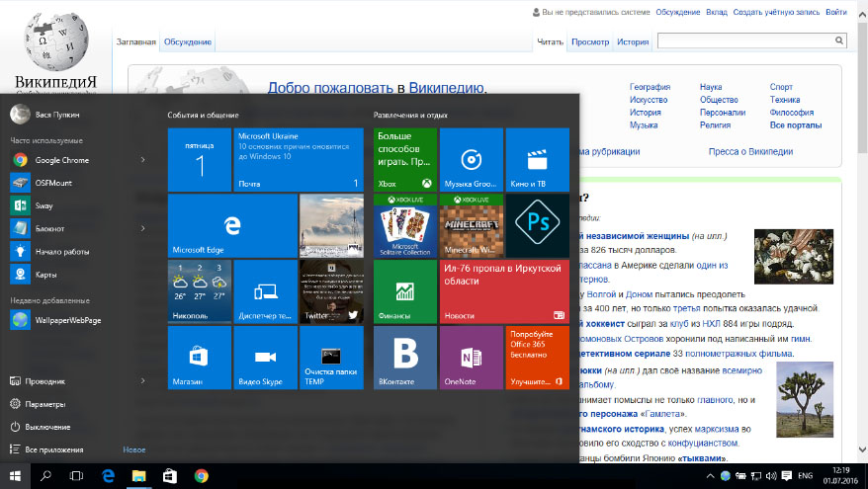The height and width of the screenshot is (489, 868).
Task: Open the Xbox tile
Action: tap(404, 160)
